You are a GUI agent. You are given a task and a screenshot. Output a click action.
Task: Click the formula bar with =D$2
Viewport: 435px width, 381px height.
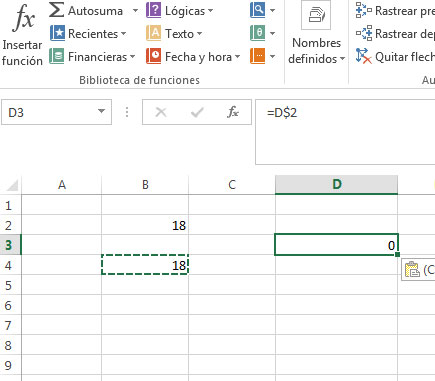click(x=345, y=132)
